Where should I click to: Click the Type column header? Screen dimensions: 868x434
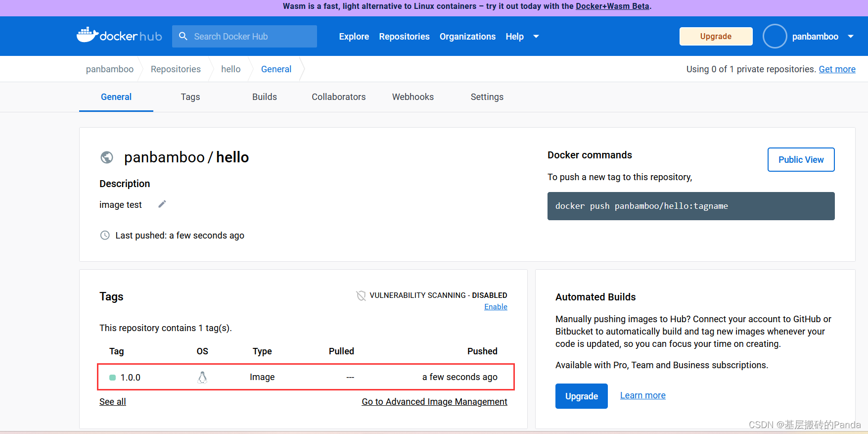[x=262, y=351]
